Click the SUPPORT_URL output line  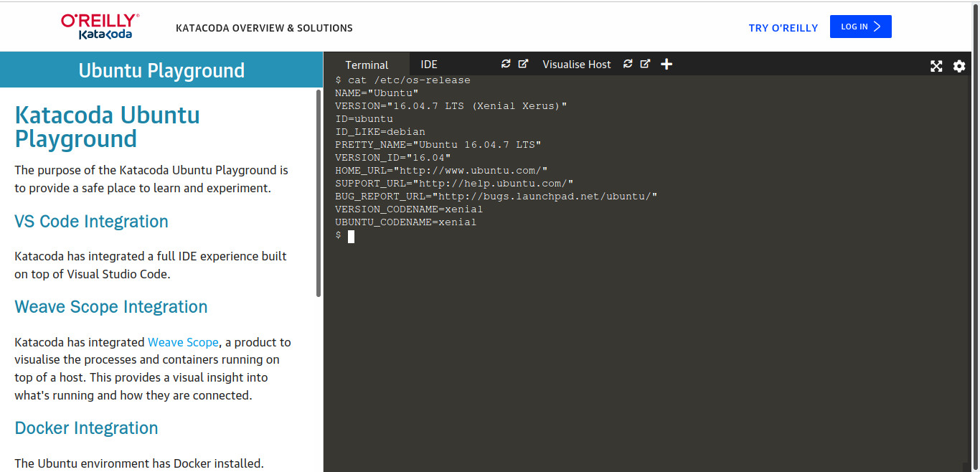point(454,183)
